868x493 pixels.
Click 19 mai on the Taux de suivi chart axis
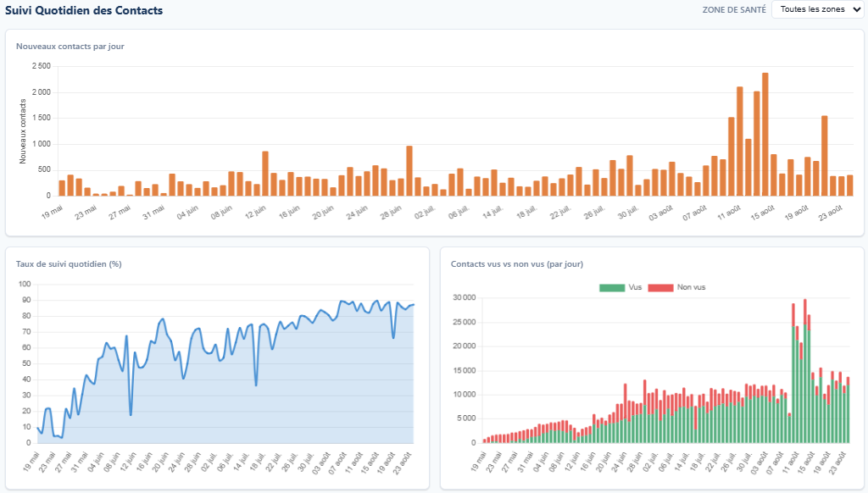coord(31,462)
